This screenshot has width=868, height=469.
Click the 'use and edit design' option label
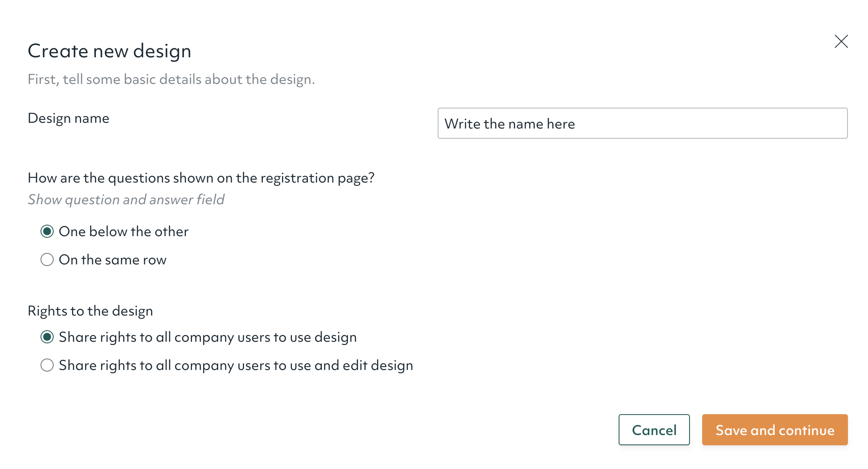(236, 365)
